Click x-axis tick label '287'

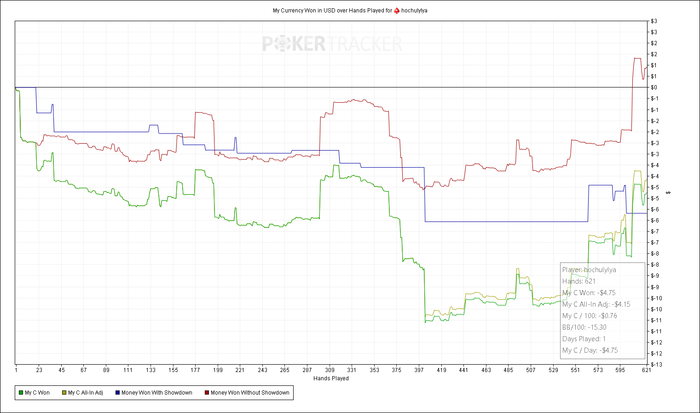tap(307, 370)
